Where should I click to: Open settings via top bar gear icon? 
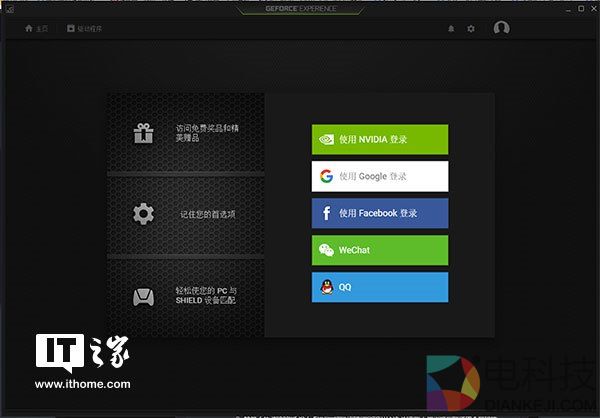tap(471, 29)
